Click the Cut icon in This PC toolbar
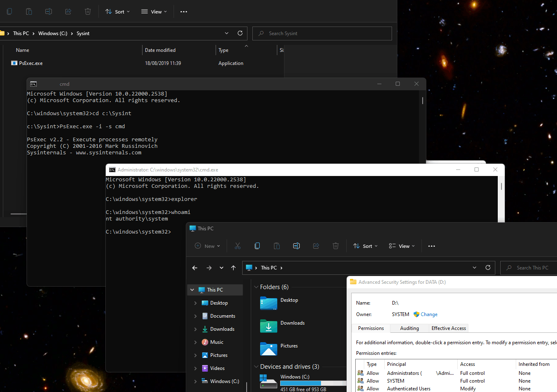 pyautogui.click(x=238, y=246)
